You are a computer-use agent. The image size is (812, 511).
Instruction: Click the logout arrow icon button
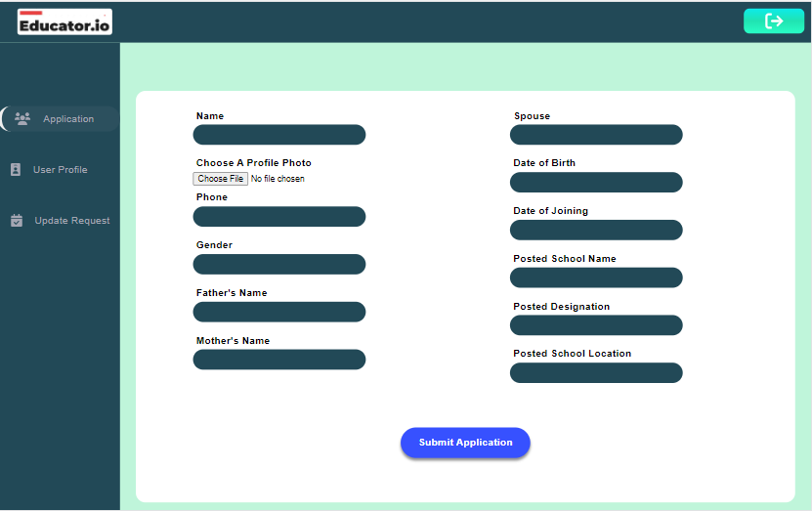click(x=774, y=21)
